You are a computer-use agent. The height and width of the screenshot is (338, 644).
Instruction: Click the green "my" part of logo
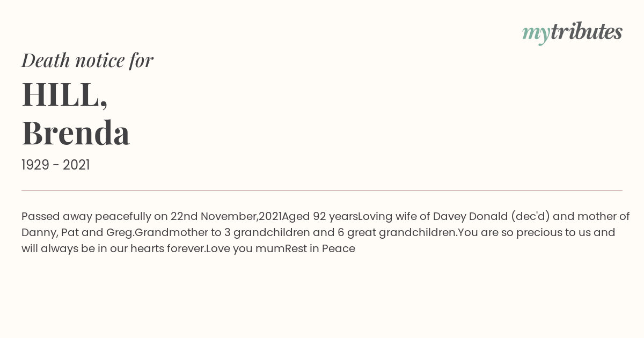pos(536,34)
